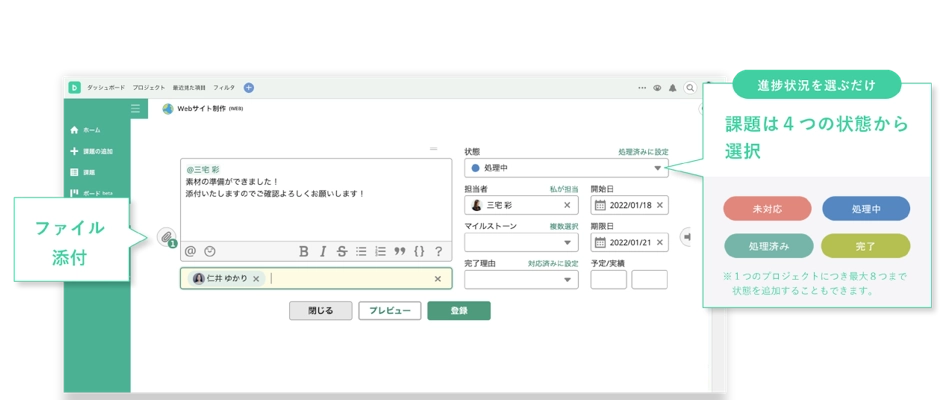Screen dimensions: 943x400
Task: Open プロジェクト in the top menu
Action: pos(149,88)
